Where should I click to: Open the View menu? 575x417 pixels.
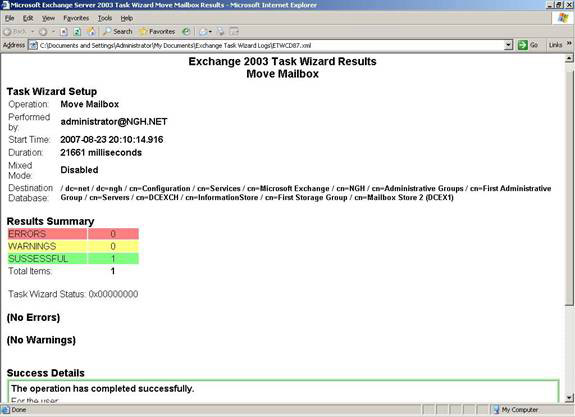pyautogui.click(x=48, y=18)
